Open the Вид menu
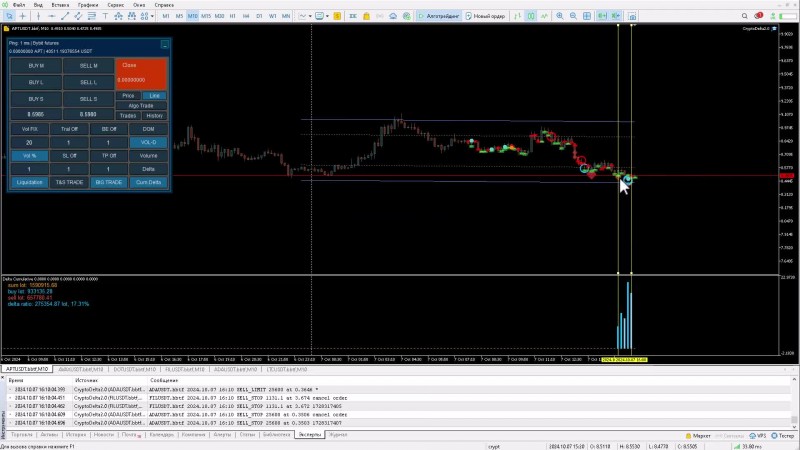Screen dimensions: 800x450 tap(38, 5)
